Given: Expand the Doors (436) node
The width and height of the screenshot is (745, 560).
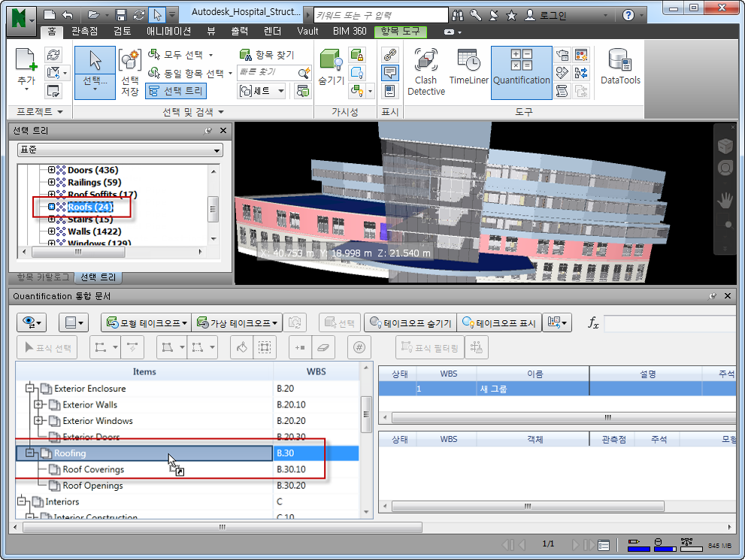Looking at the screenshot, I should tap(51, 170).
